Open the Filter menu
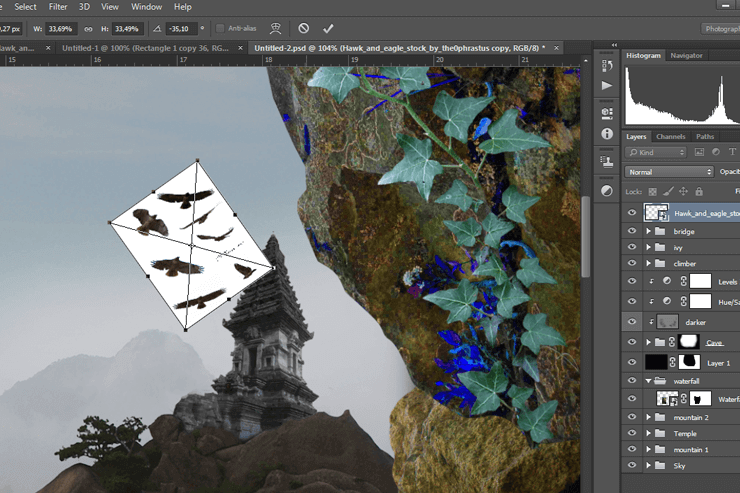The width and height of the screenshot is (740, 493). (58, 7)
